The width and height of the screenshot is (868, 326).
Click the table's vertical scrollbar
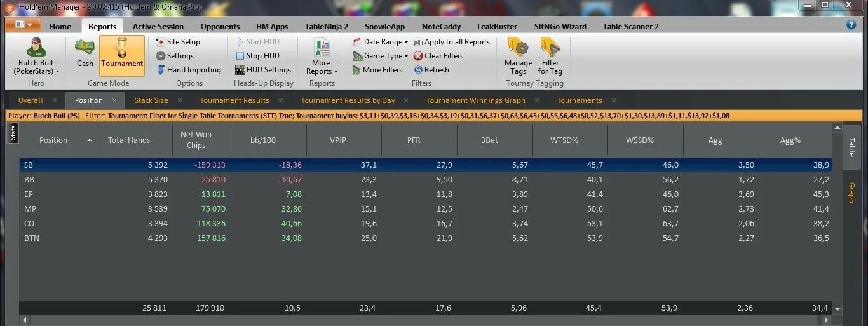click(x=837, y=218)
